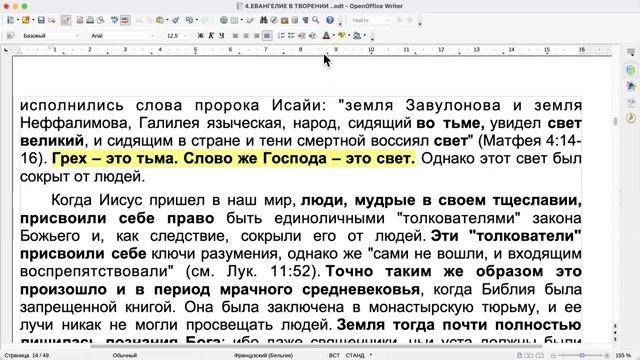Open a file using the Open folder icon

point(26,20)
